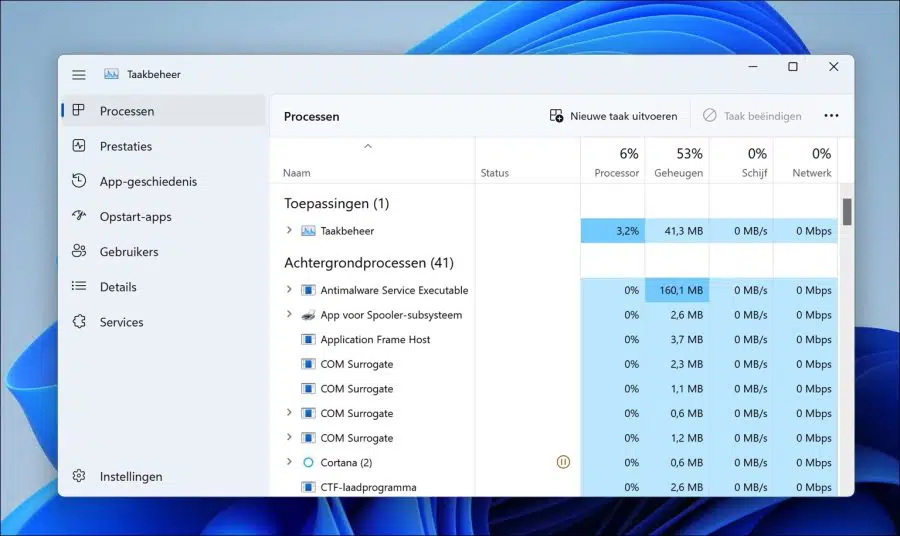
Task: Click the Toepassingen (1) group heading
Action: coord(336,203)
